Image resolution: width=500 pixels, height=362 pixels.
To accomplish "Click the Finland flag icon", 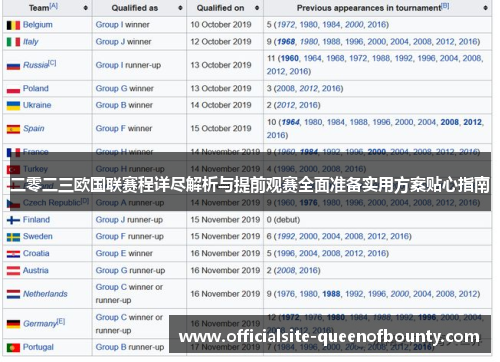I will [x=13, y=220].
